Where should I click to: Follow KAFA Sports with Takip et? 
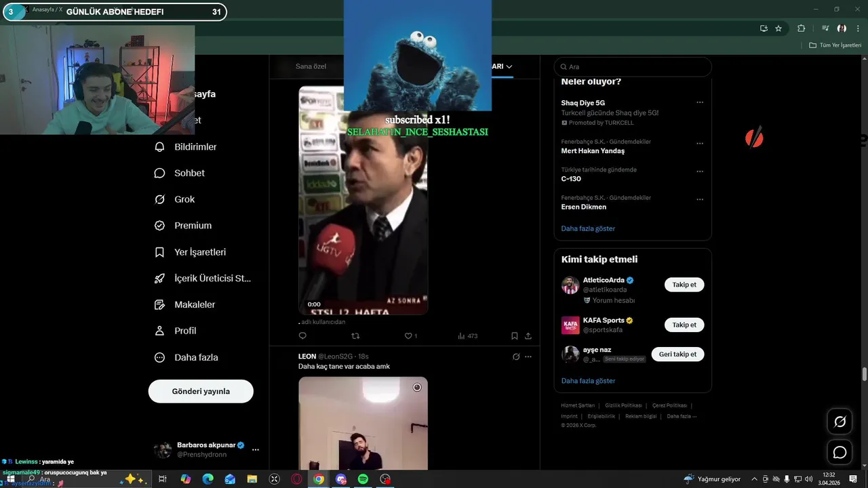pos(684,325)
